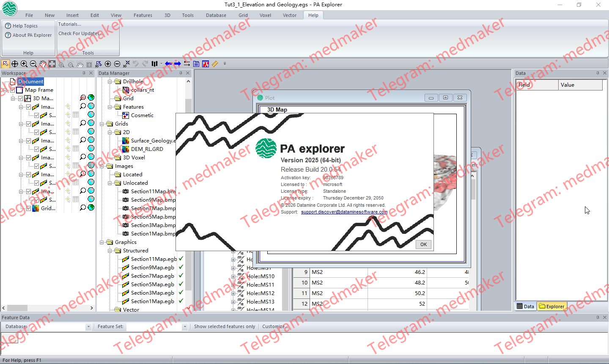Choose the crosshair centre-pan tool
Screen dimensions: 609x364
(15, 64)
